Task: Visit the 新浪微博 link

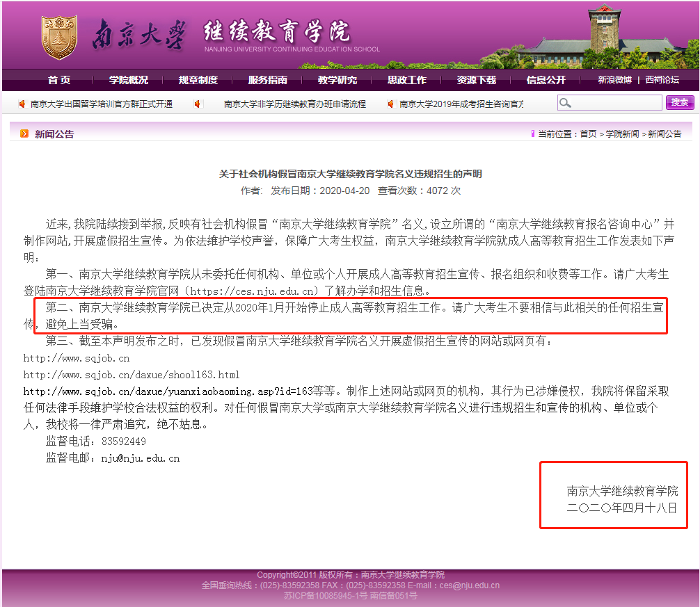Action: pos(614,80)
